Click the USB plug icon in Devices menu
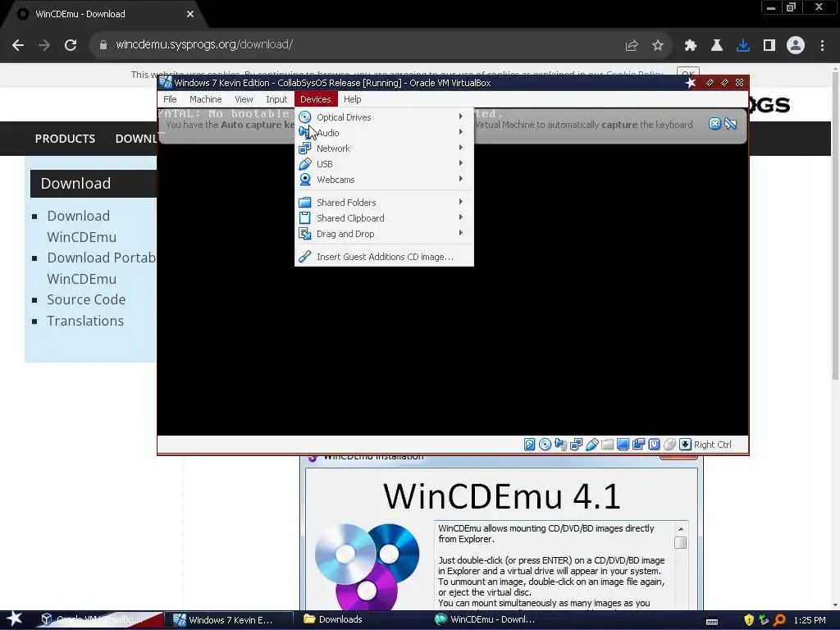 pyautogui.click(x=305, y=164)
